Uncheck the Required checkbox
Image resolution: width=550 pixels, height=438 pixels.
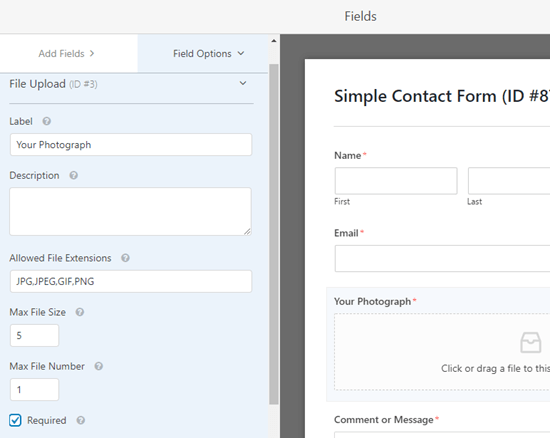coord(15,420)
